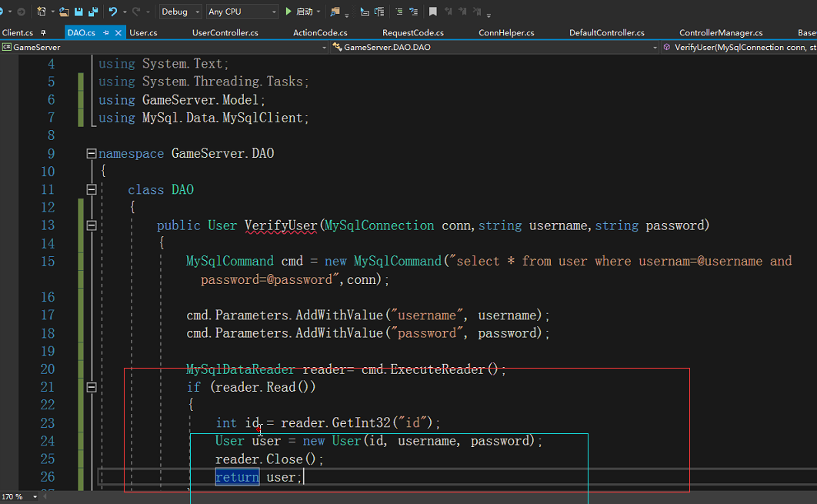Click first AddWithValue username line

pos(368,315)
